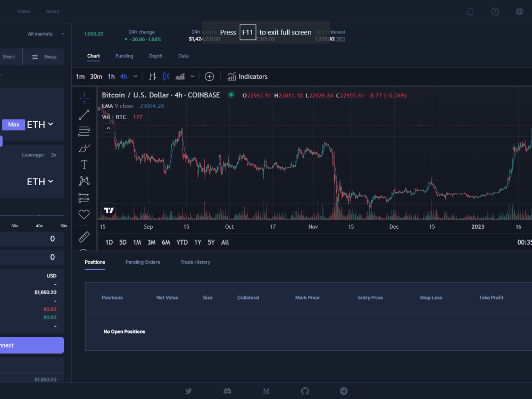The height and width of the screenshot is (399, 532).
Task: Open the Telegram link in footer
Action: [x=344, y=391]
